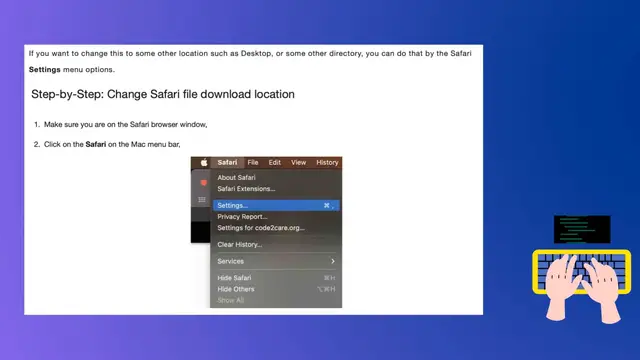
Task: Choose Hide Others menu entry
Action: (236, 289)
